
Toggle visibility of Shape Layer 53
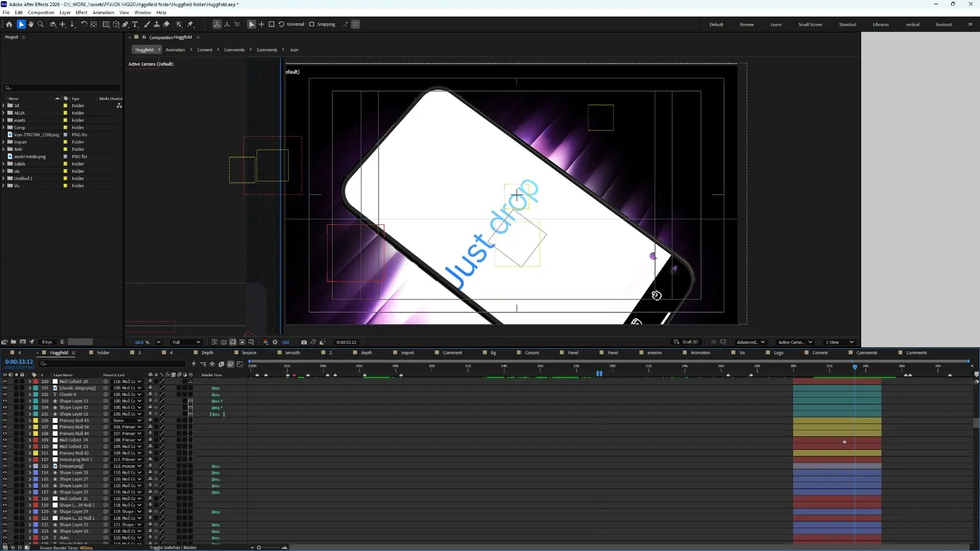(x=4, y=401)
